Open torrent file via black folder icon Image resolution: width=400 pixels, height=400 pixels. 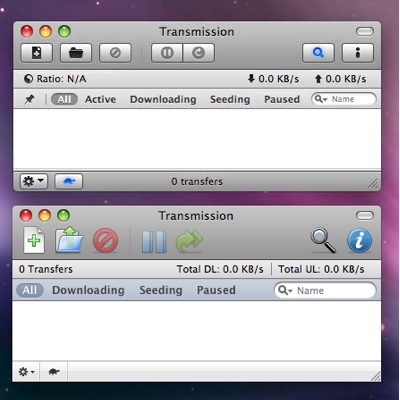[76, 53]
